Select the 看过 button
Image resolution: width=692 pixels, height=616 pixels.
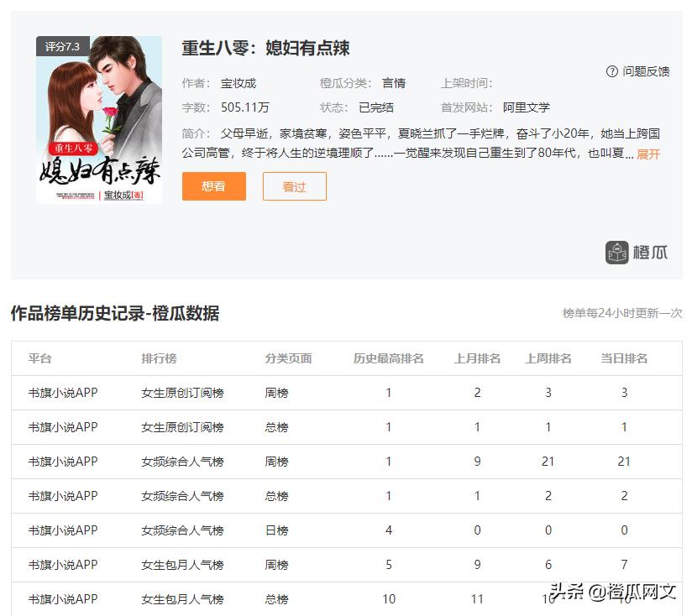point(295,186)
